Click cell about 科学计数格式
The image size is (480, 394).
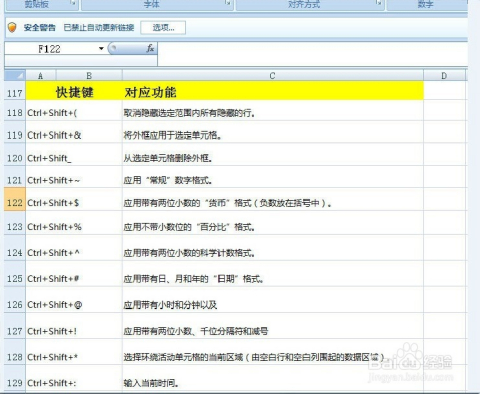click(273, 248)
